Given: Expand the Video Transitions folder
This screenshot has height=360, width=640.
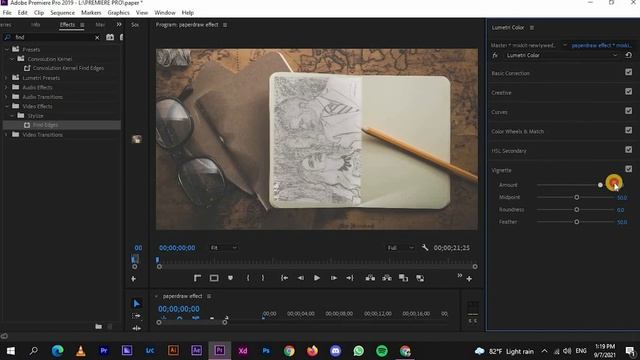Looking at the screenshot, I should 7,135.
